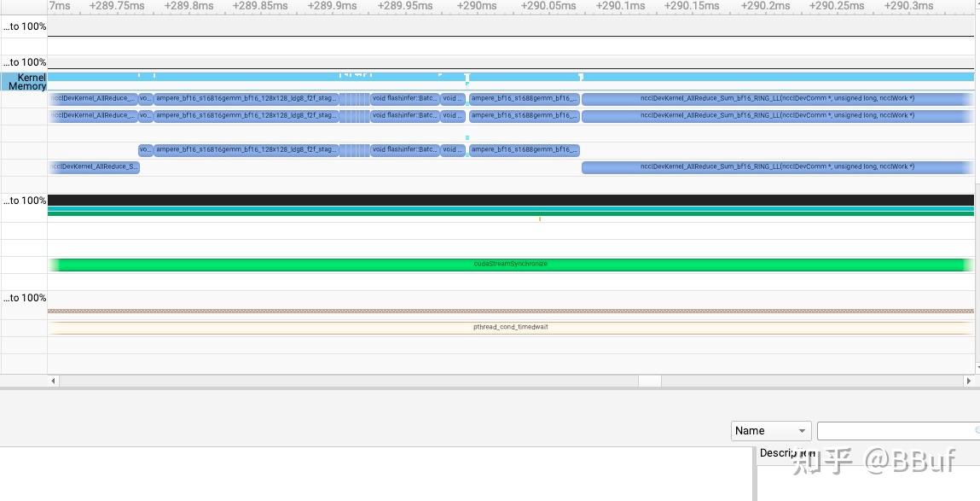980x501 pixels.
Task: Click the left arrow of the horizontal scrollbar
Action: pos(53,381)
